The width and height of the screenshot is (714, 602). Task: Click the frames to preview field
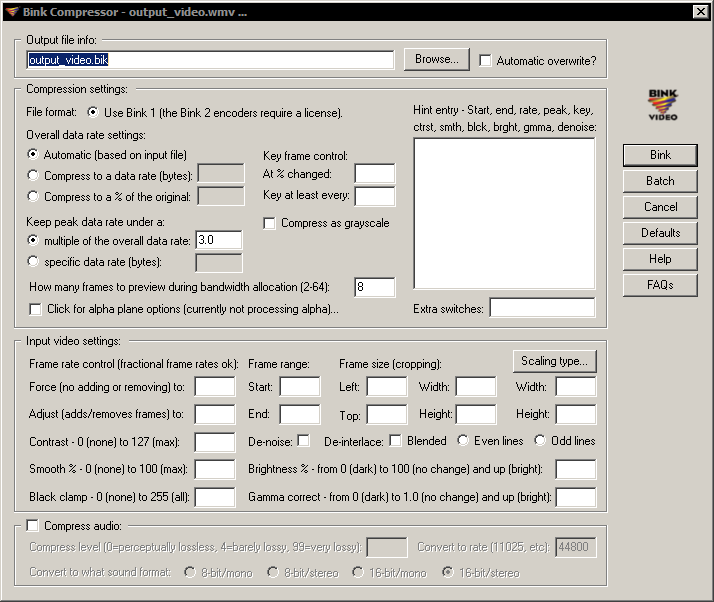tap(375, 287)
